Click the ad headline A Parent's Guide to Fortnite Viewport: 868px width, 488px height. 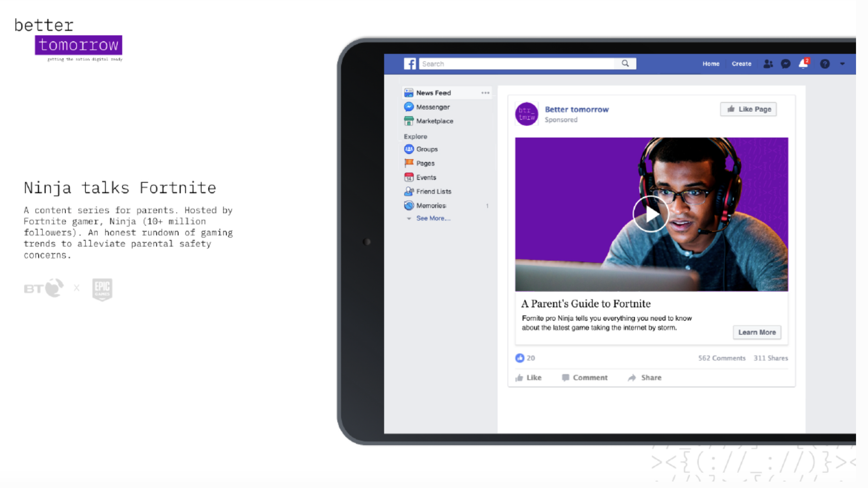click(x=586, y=304)
